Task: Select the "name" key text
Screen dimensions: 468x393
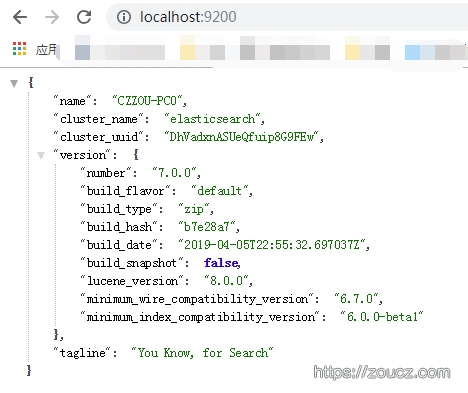Action: 72,101
